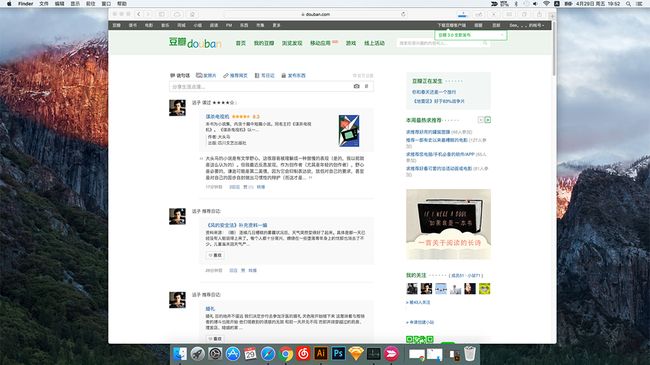This screenshot has width=650, height=365.
Task: Open the 窗口 menu in menu bar
Action: click(x=106, y=3)
